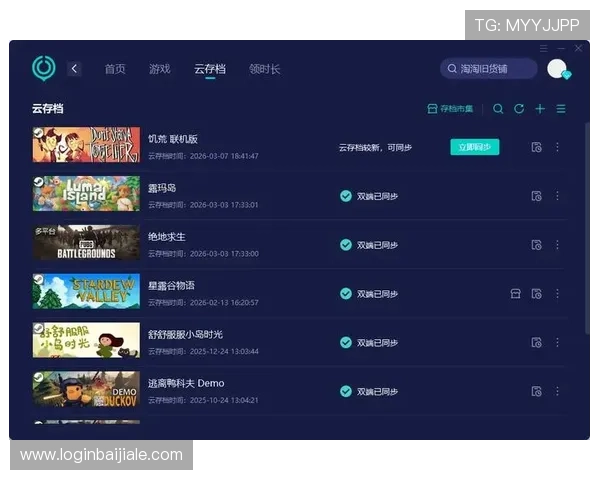
Task: Click 立即同步 for 饥荒 联机版
Action: tap(474, 147)
